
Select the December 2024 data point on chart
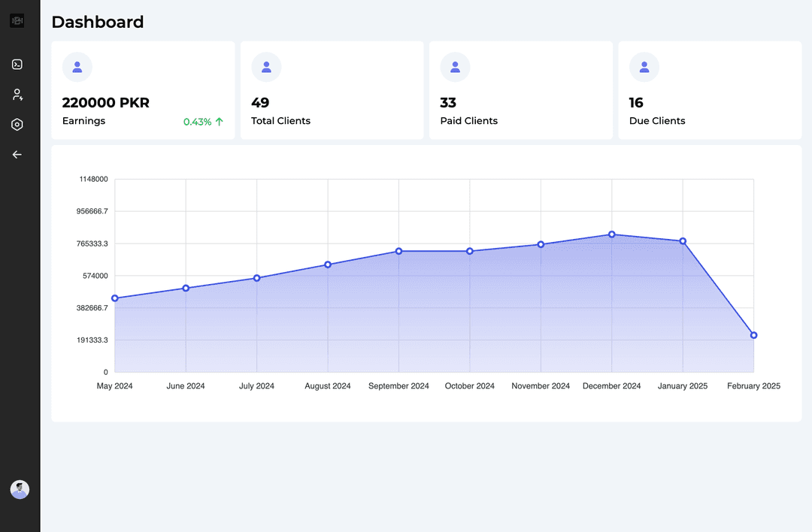tap(612, 234)
